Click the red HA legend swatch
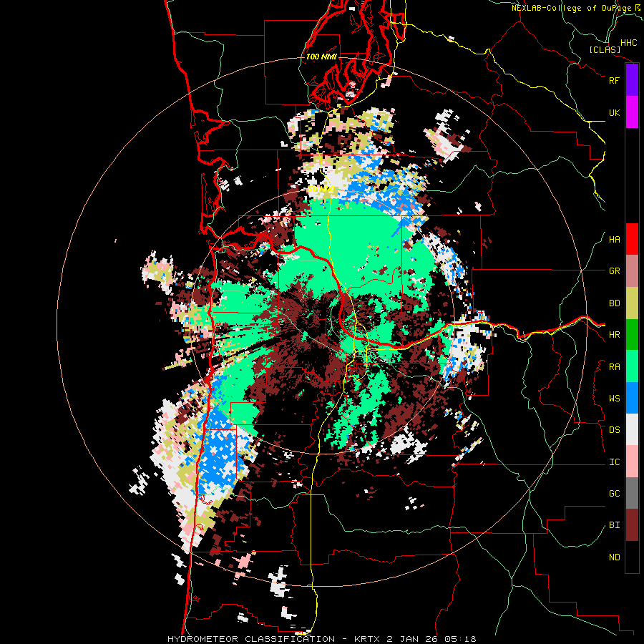Screen dimensions: 644x644 [632, 239]
